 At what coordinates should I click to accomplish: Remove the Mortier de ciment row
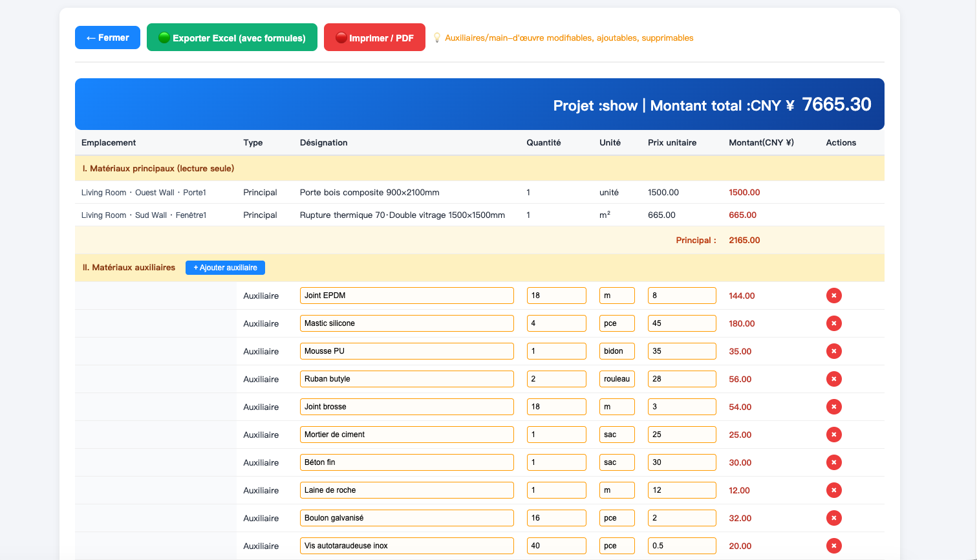[833, 435]
